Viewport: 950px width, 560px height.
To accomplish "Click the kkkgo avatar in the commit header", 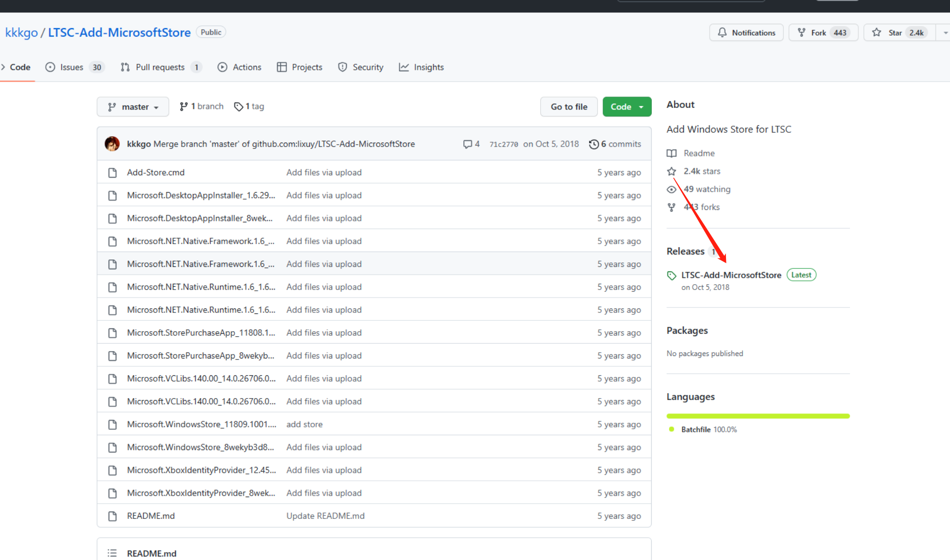I will coord(112,144).
